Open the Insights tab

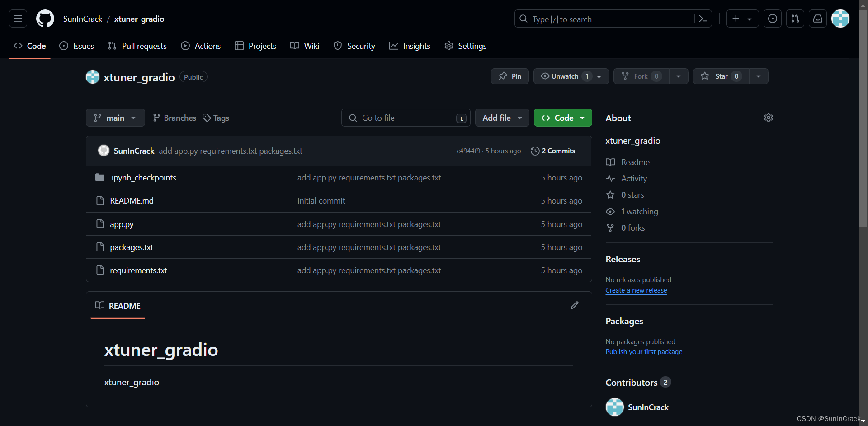[410, 46]
